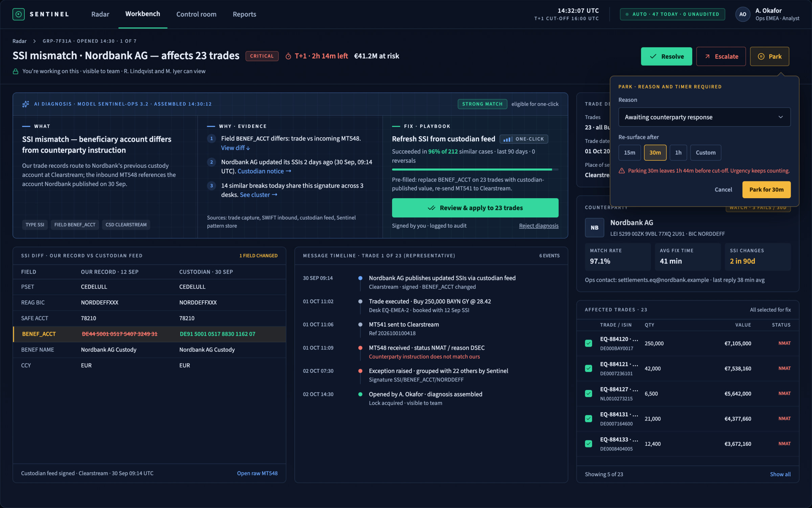
Task: Confirm with Park for 30m button
Action: click(x=766, y=189)
